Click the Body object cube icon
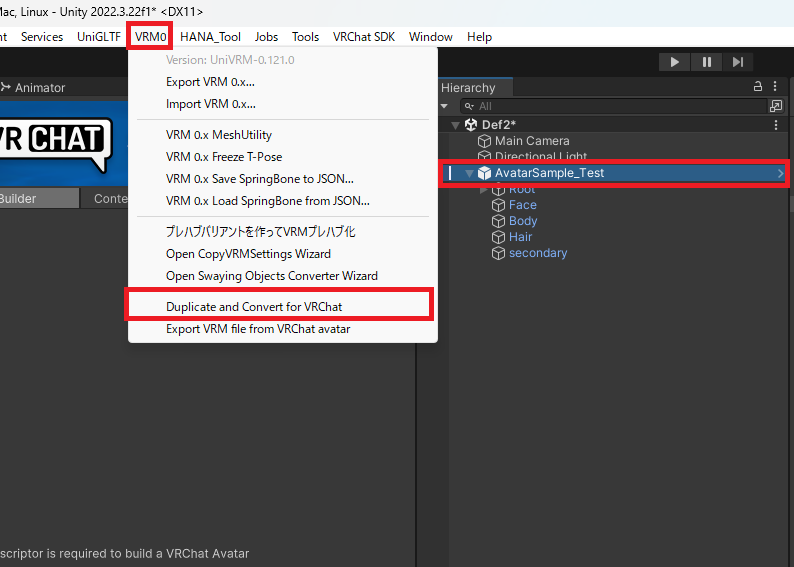This screenshot has height=567, width=794. (499, 221)
